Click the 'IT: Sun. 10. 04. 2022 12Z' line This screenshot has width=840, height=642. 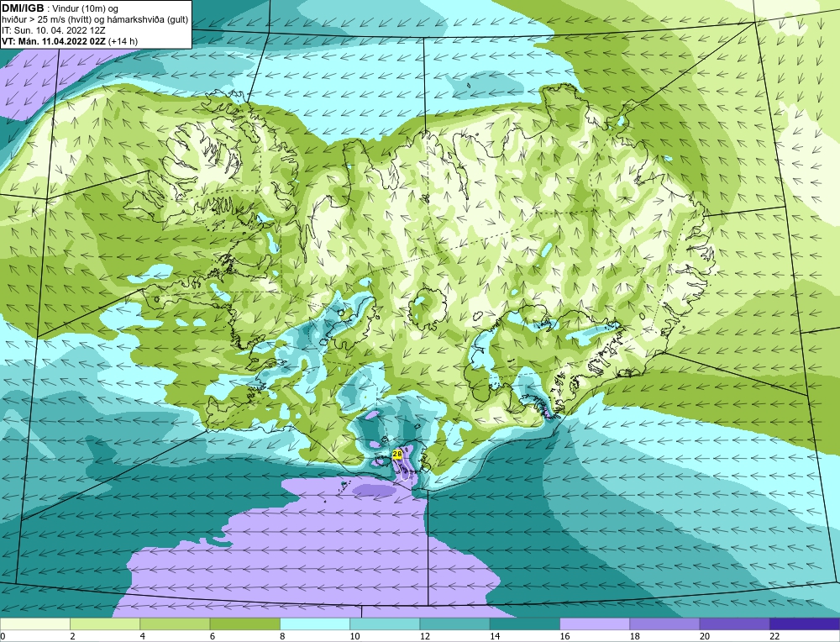click(54, 30)
